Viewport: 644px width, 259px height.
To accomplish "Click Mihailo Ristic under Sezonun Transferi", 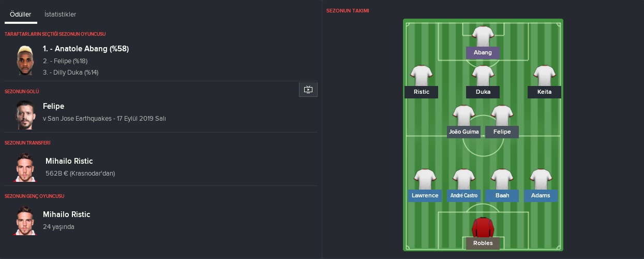I will tap(69, 161).
